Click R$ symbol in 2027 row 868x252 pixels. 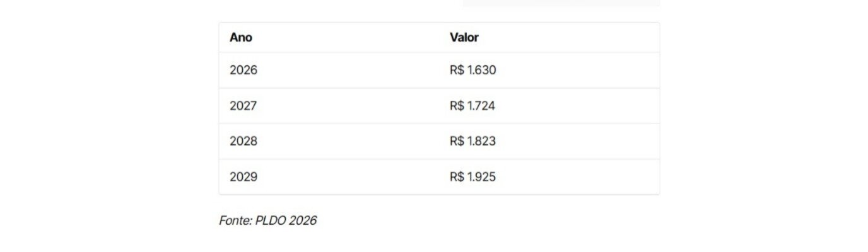pyautogui.click(x=457, y=106)
